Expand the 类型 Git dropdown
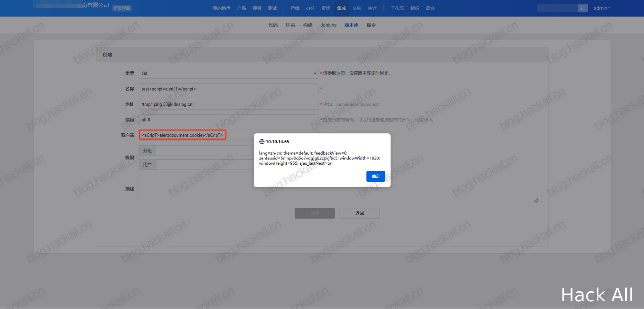 point(228,73)
